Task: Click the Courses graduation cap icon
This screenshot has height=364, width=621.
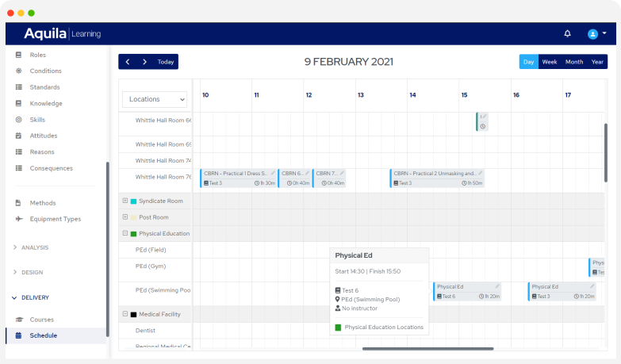Action: (x=19, y=320)
